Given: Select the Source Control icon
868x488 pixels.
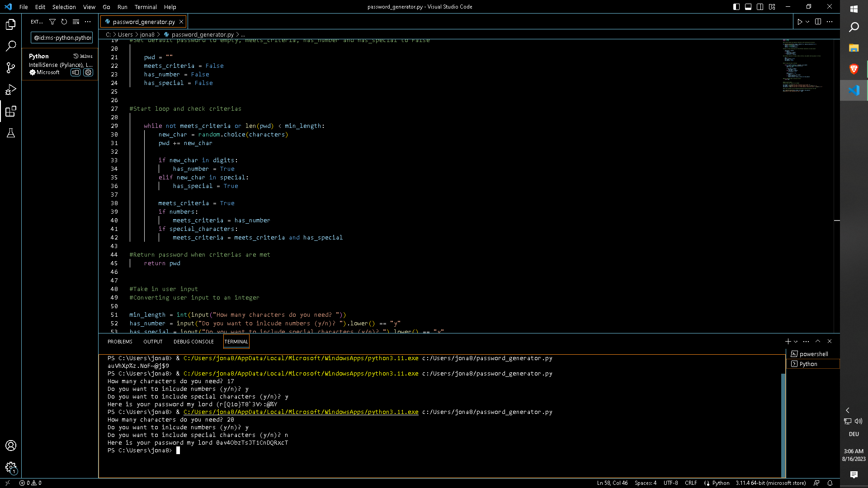Looking at the screenshot, I should pos(11,68).
